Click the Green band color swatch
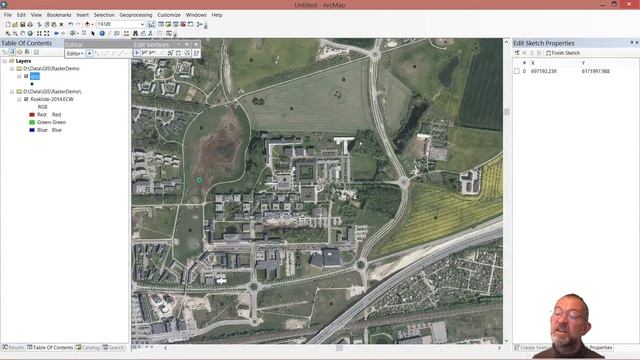The height and width of the screenshot is (360, 640). coord(32,122)
